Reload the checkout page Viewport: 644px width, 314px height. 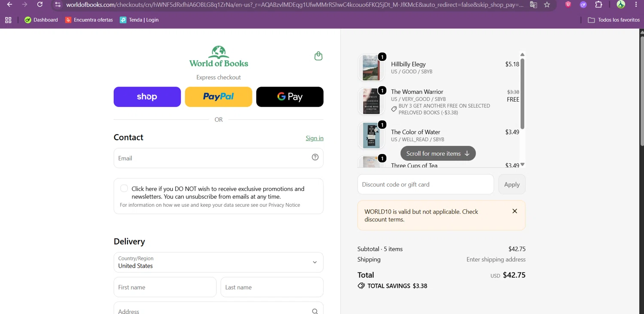coord(40,5)
